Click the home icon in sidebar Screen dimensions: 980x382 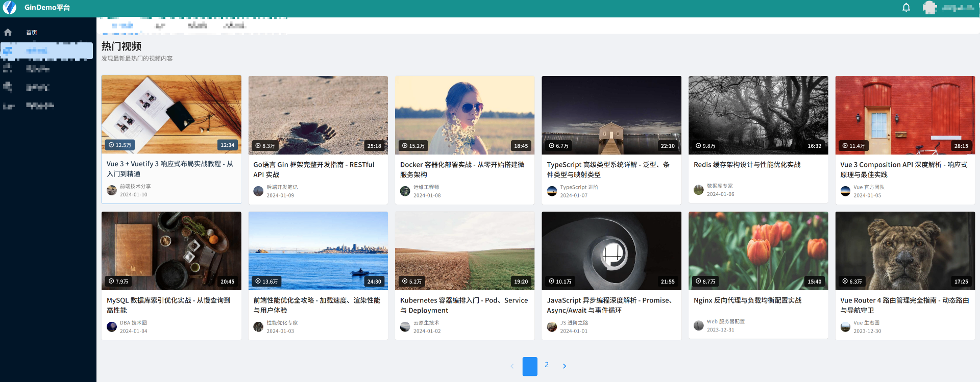(x=8, y=32)
